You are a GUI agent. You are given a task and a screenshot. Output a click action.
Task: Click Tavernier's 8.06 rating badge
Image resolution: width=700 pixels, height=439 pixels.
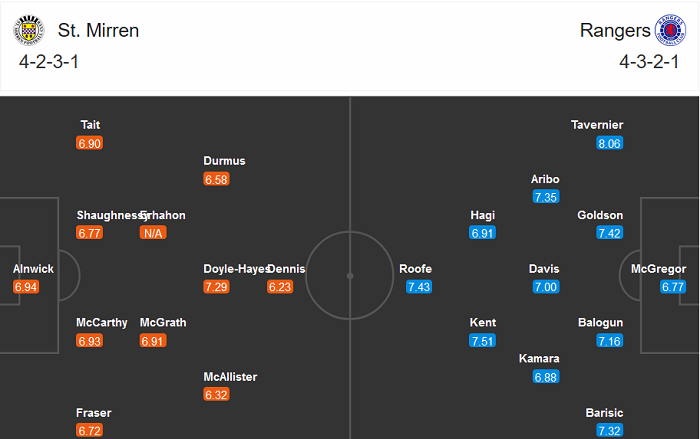tap(609, 144)
